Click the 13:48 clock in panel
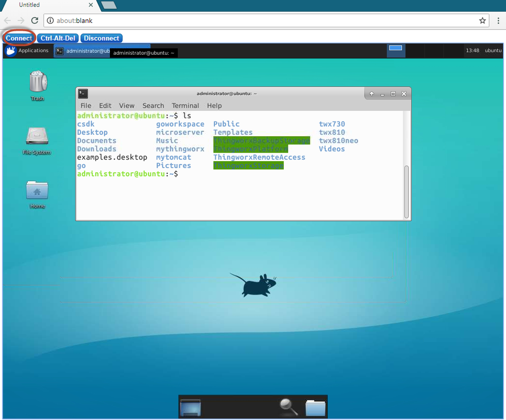 472,50
